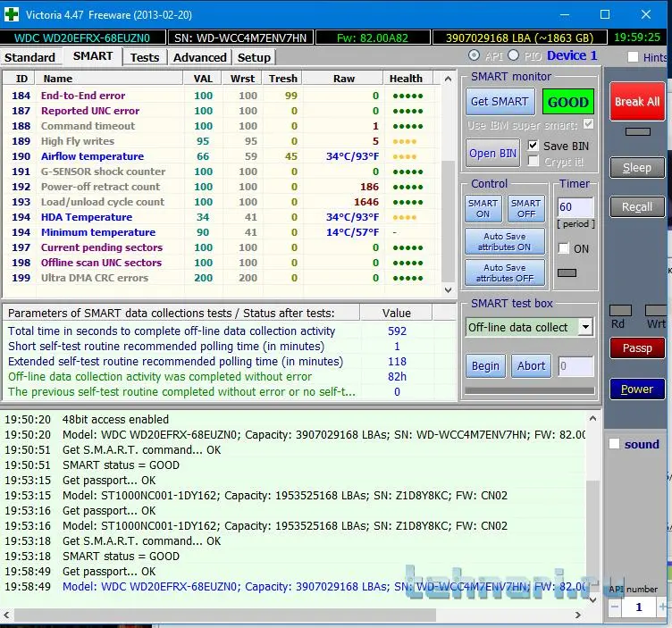Viewport: 672px width, 628px height.
Task: Click the Open BIN button
Action: click(x=492, y=153)
